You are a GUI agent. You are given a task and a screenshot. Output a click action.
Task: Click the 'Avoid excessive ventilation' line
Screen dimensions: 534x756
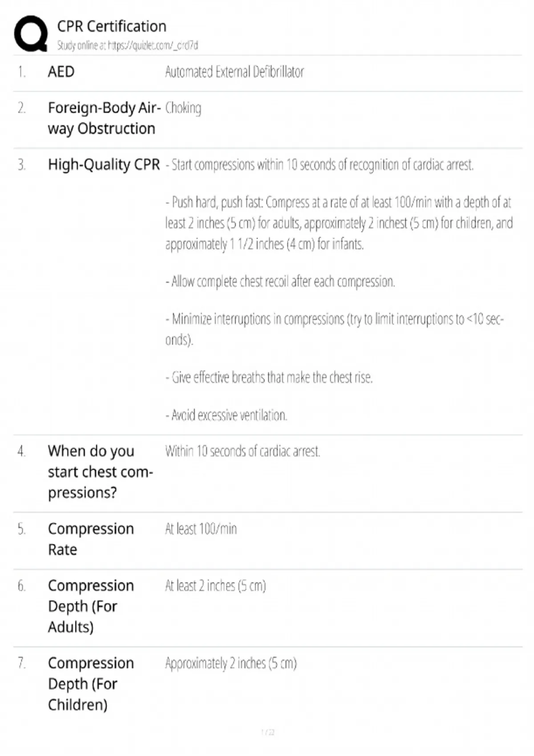tap(227, 415)
